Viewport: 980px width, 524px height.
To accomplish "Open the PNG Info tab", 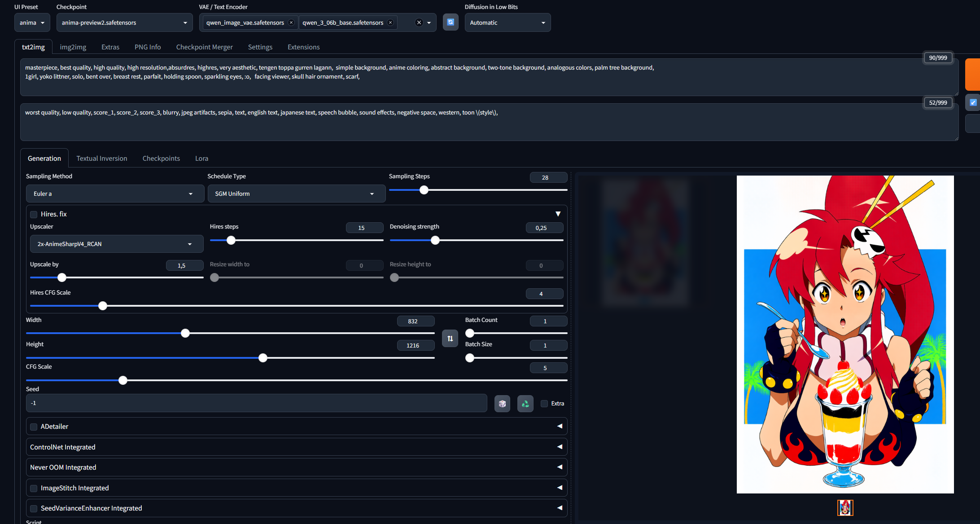I will click(x=148, y=47).
